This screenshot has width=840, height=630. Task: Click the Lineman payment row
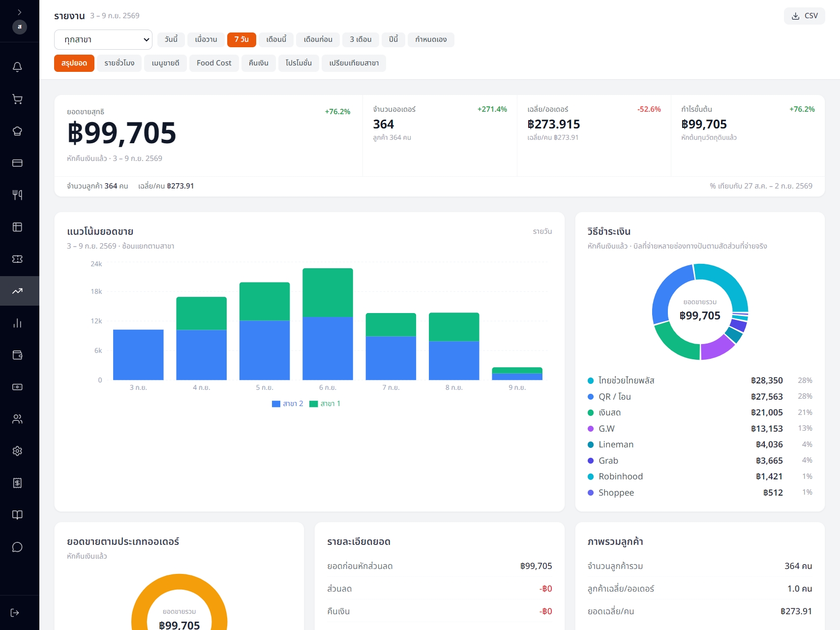click(x=700, y=444)
